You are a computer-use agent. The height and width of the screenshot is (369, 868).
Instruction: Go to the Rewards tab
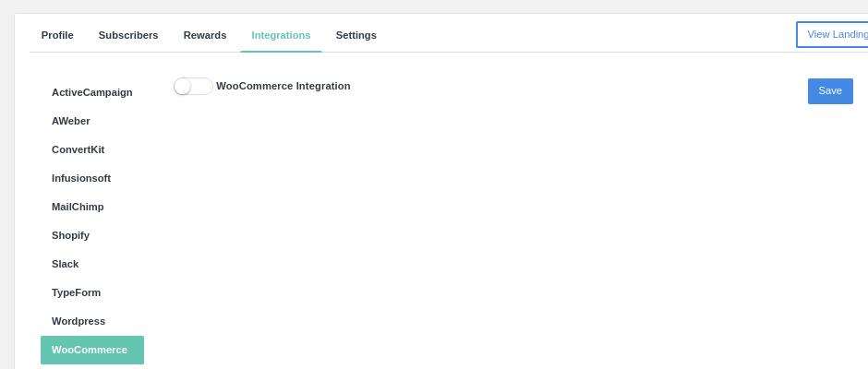[205, 35]
